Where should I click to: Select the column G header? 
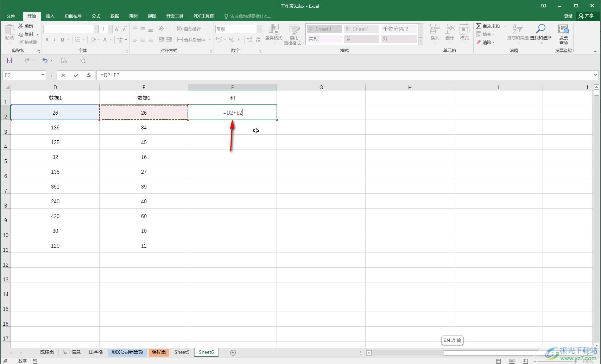[321, 87]
